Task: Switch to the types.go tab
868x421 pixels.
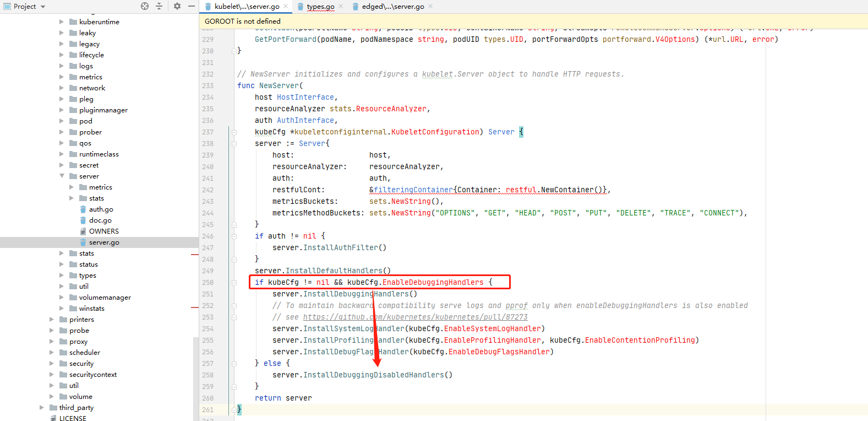Action: pyautogui.click(x=320, y=7)
